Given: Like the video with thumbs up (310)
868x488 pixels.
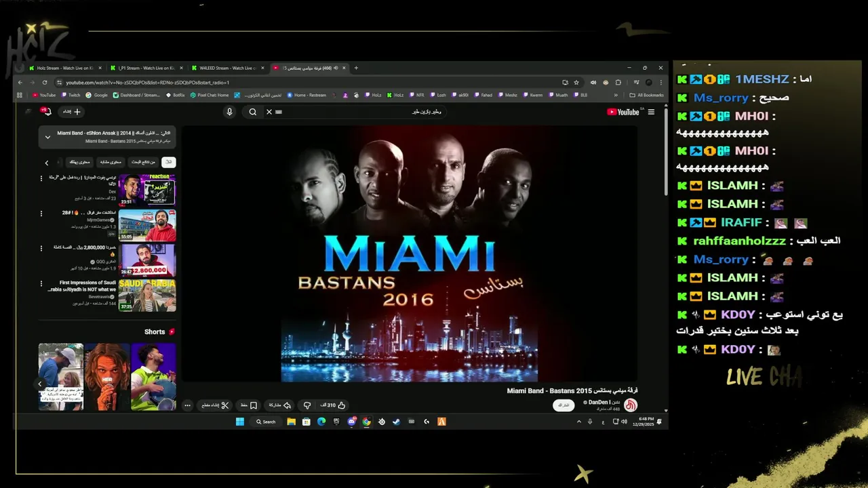Looking at the screenshot, I should point(333,405).
